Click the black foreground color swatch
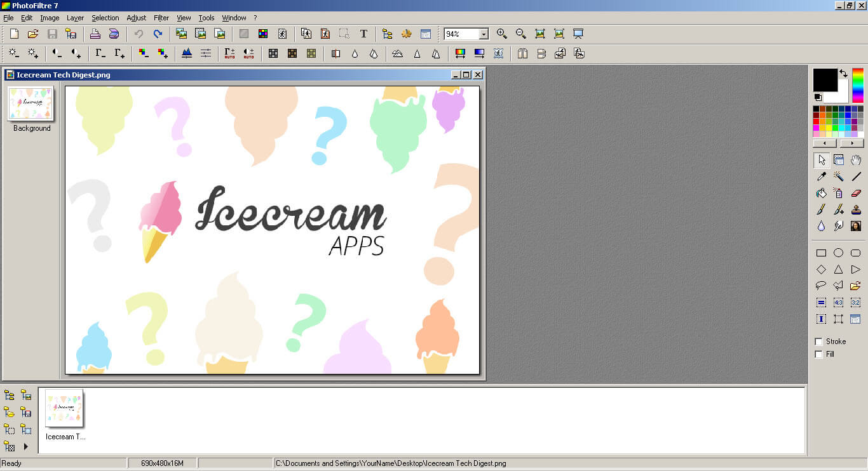The width and height of the screenshot is (868, 471). 825,79
